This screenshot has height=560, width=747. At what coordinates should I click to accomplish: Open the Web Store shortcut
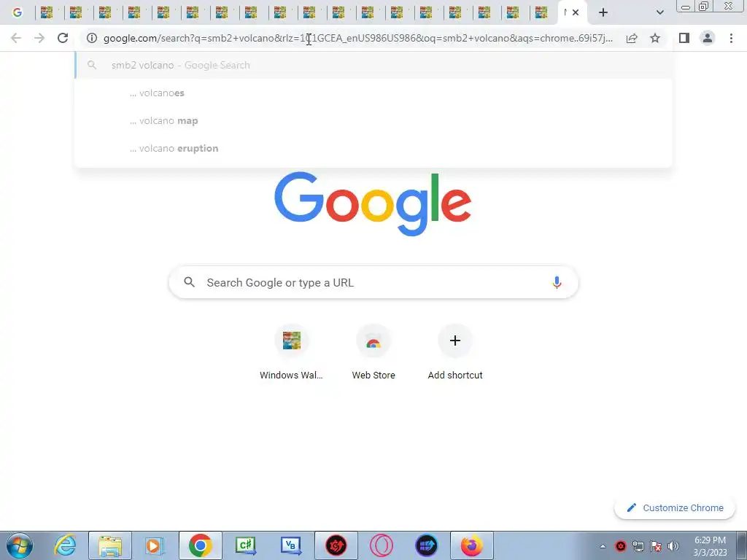tap(373, 353)
